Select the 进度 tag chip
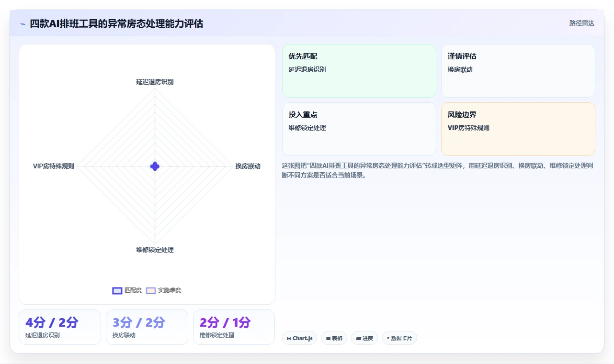Screen dimensions: 614x364 point(364,338)
